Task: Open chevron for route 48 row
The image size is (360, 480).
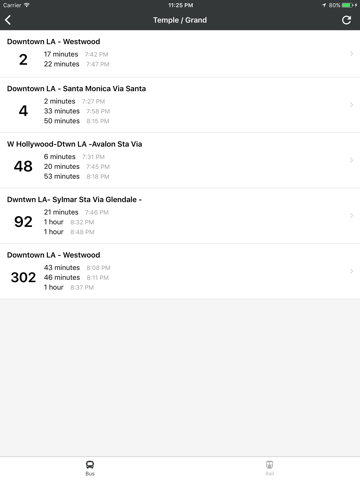Action: click(x=351, y=160)
